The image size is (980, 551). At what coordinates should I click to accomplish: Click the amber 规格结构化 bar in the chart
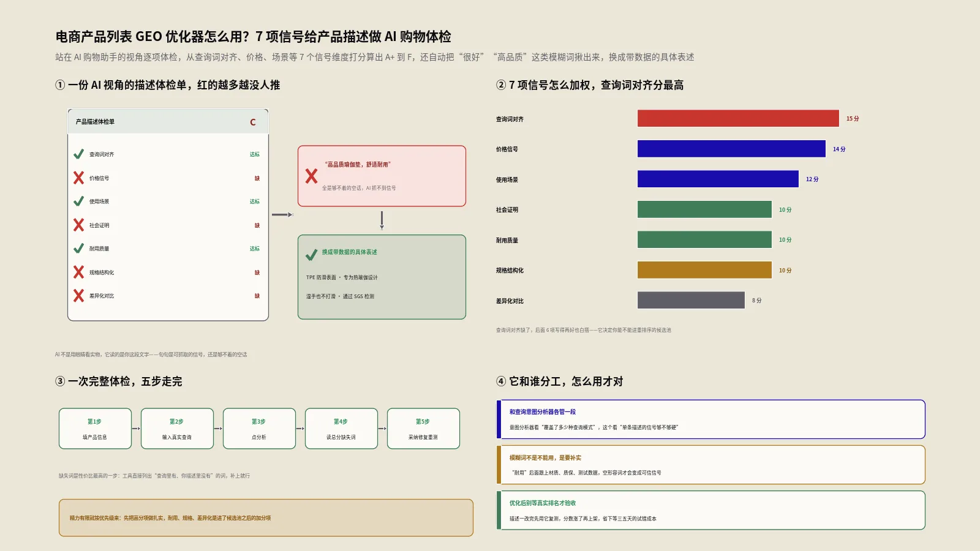coord(704,270)
